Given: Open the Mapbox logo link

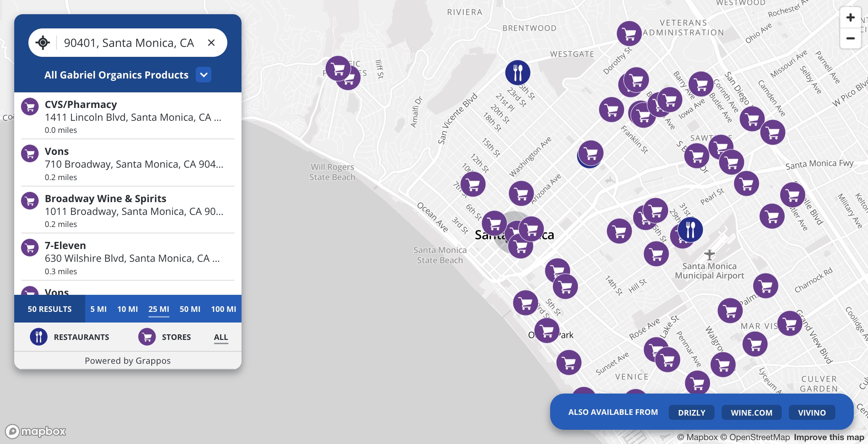Looking at the screenshot, I should coord(36,431).
